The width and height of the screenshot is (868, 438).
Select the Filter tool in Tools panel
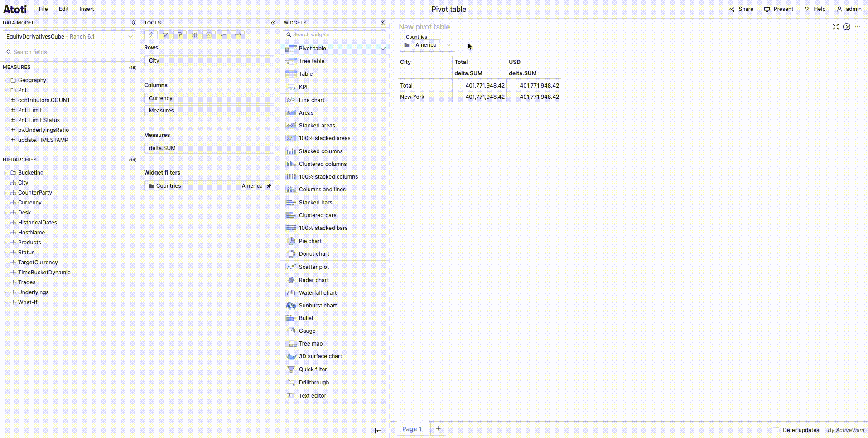(x=165, y=35)
